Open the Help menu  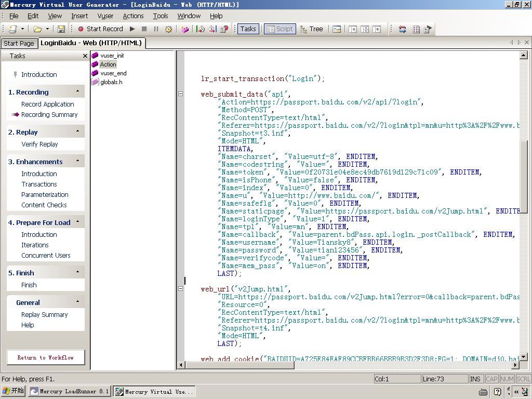point(216,16)
